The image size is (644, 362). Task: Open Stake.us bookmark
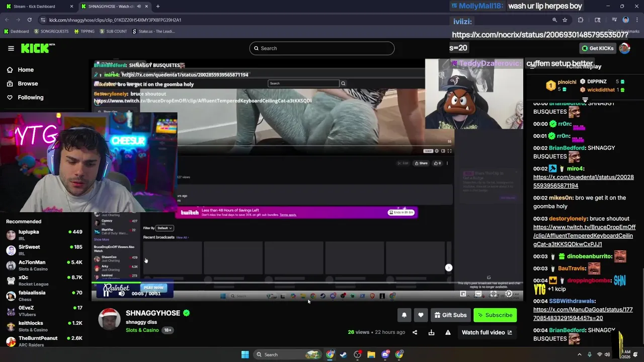click(x=153, y=31)
